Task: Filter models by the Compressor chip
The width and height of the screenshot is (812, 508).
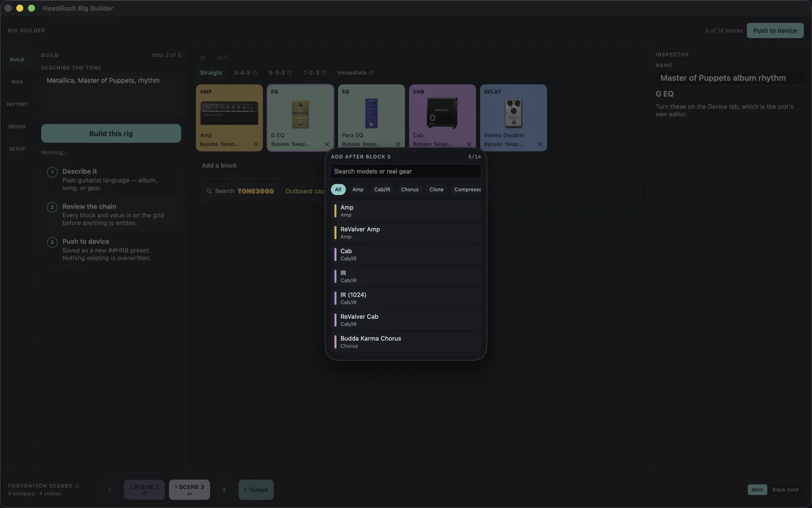Action: coord(466,189)
